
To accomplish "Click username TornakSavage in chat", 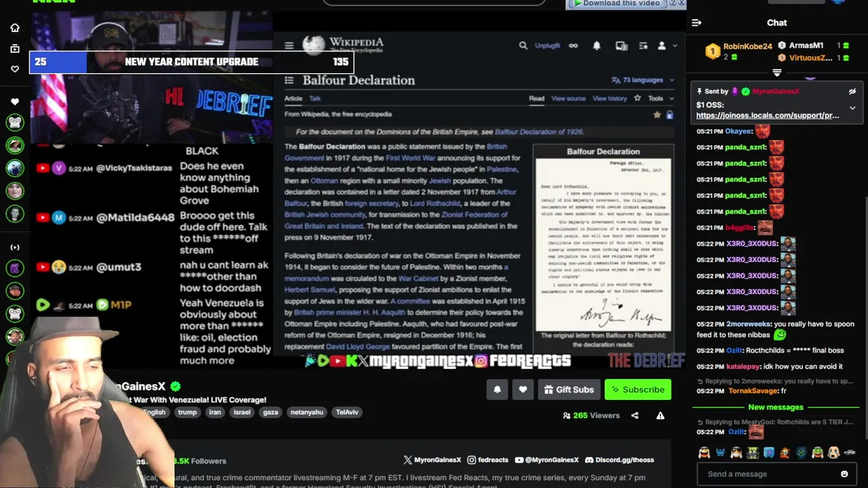I will click(x=753, y=391).
